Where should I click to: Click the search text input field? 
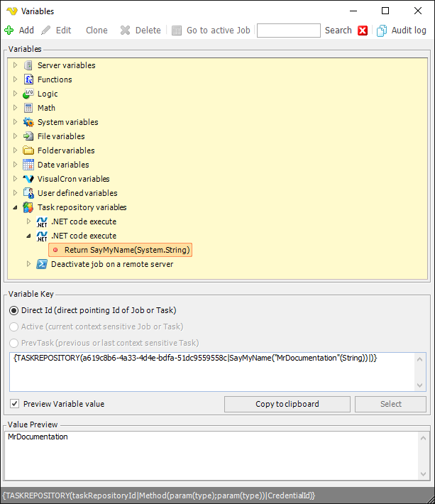pyautogui.click(x=288, y=31)
